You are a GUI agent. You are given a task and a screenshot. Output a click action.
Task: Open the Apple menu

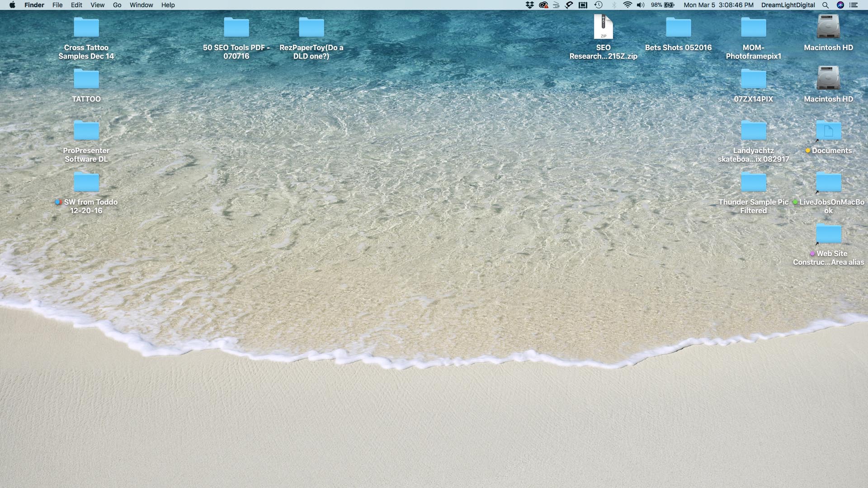12,5
